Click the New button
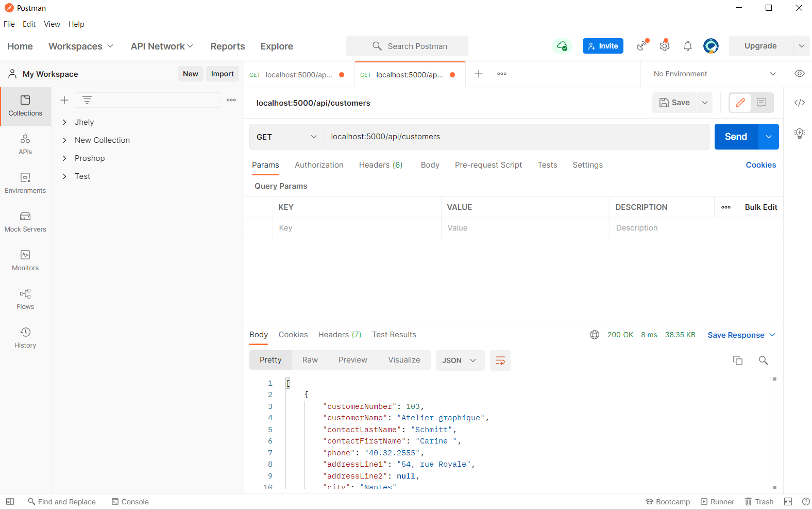The height and width of the screenshot is (510, 812). pyautogui.click(x=191, y=74)
